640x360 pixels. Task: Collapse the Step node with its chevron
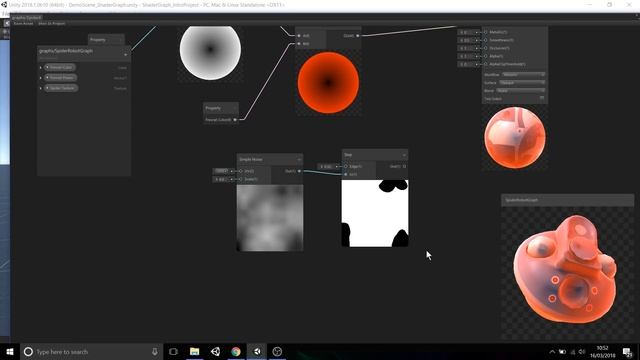(x=404, y=155)
